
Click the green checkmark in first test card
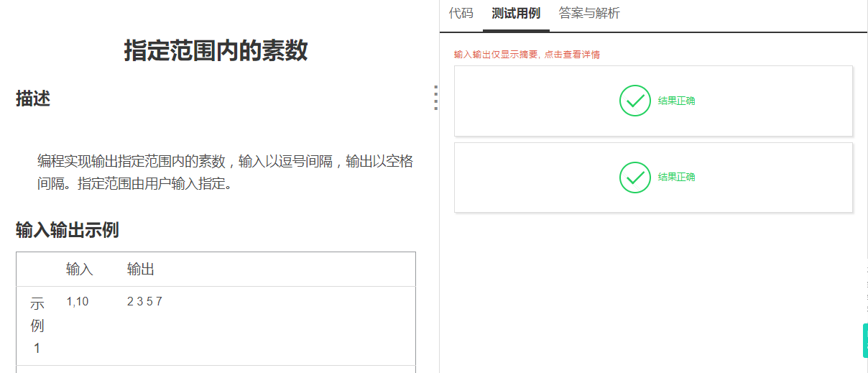[x=634, y=101]
